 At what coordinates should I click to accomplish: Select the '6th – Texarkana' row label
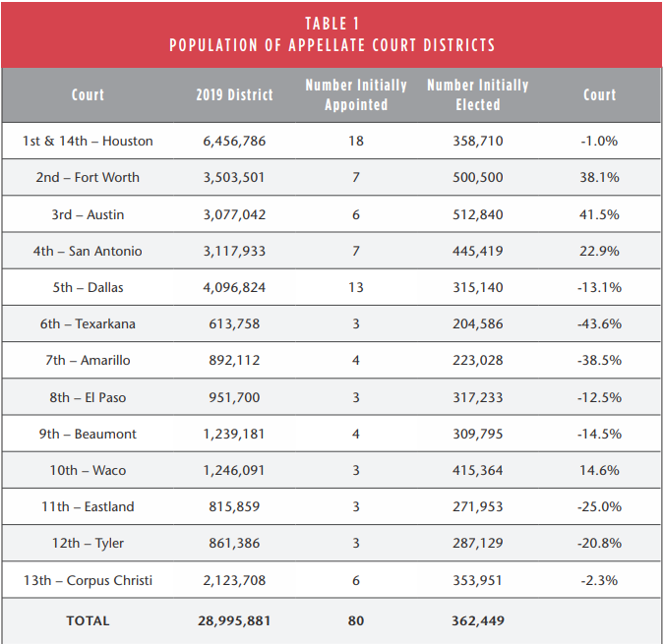(x=88, y=324)
